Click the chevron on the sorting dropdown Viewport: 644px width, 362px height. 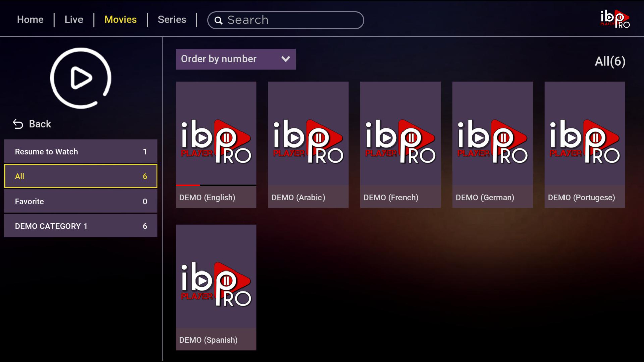[x=286, y=59]
